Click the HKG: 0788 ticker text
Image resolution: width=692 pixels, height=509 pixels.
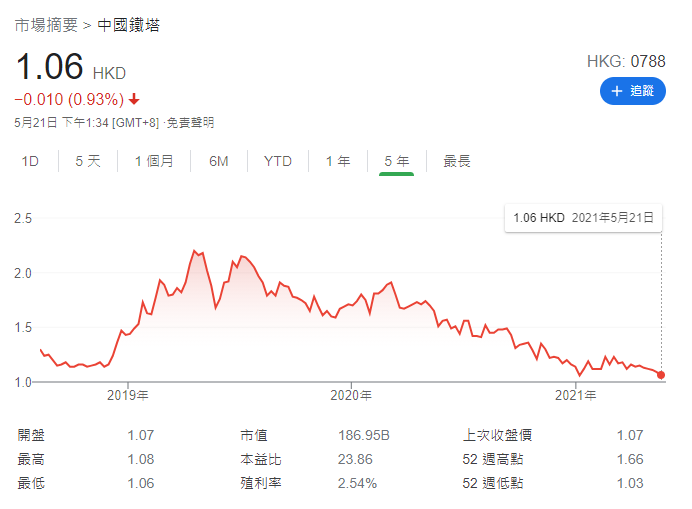click(626, 61)
